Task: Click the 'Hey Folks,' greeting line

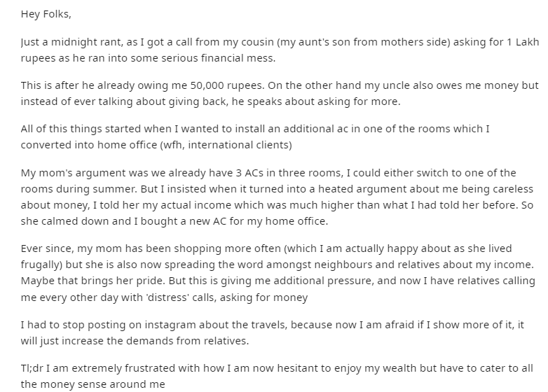Action: click(x=46, y=14)
